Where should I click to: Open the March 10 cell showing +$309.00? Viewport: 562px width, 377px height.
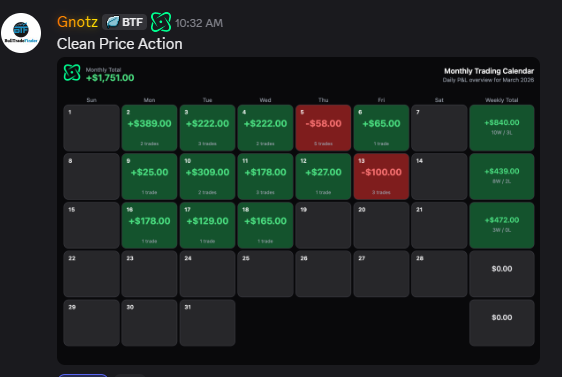[208, 177]
